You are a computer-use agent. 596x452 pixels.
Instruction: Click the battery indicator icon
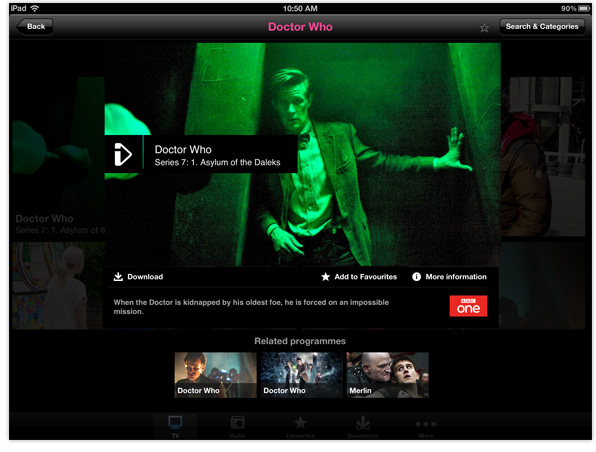(x=584, y=8)
